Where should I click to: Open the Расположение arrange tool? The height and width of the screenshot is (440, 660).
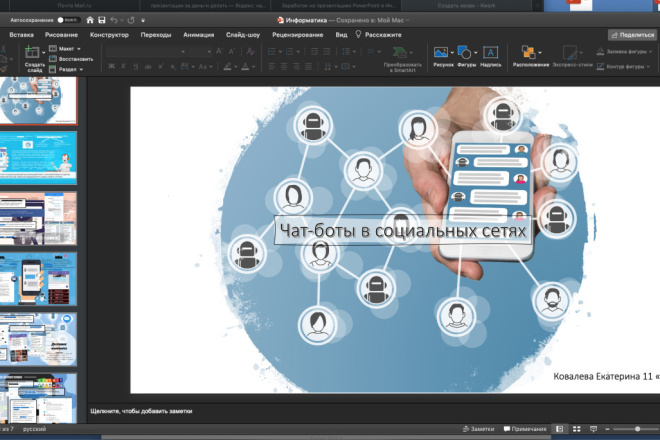[x=530, y=57]
